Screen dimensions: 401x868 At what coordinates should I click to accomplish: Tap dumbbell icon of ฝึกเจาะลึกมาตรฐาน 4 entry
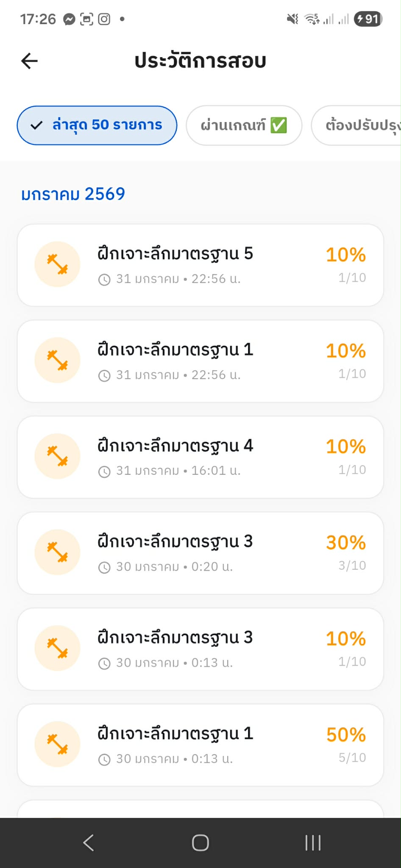click(x=57, y=456)
